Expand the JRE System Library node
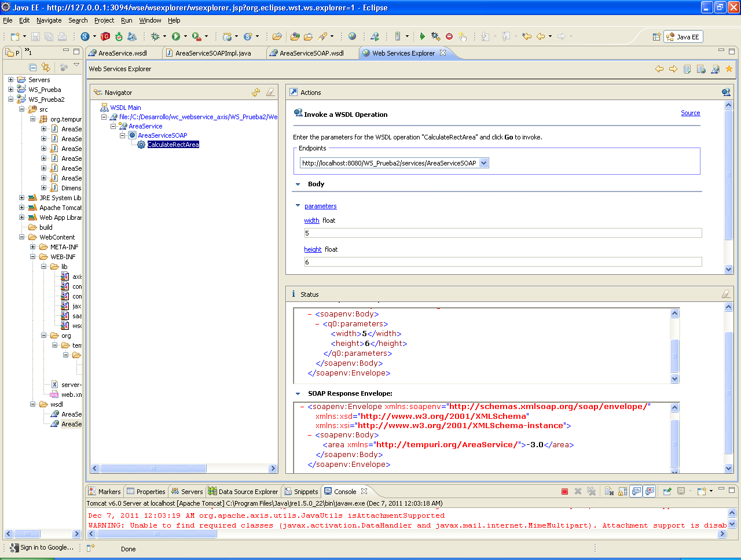This screenshot has width=741, height=560. pos(21,198)
